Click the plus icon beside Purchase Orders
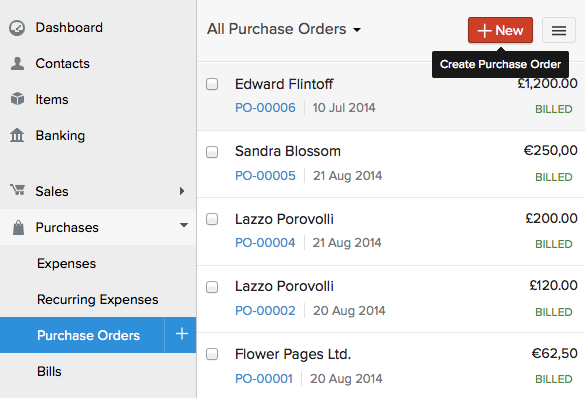 point(181,334)
